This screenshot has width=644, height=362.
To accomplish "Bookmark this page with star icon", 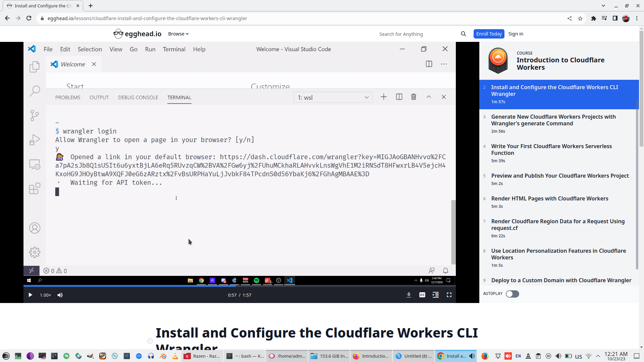I will 580,18.
